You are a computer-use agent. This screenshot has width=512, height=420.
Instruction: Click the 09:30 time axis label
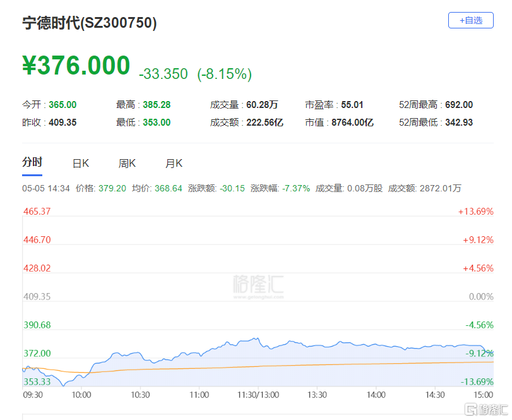(33, 395)
